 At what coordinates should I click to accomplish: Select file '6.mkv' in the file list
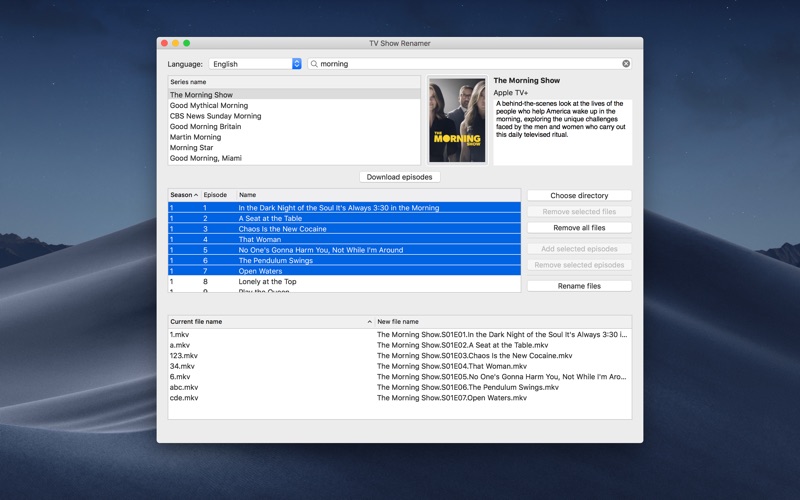[180, 377]
